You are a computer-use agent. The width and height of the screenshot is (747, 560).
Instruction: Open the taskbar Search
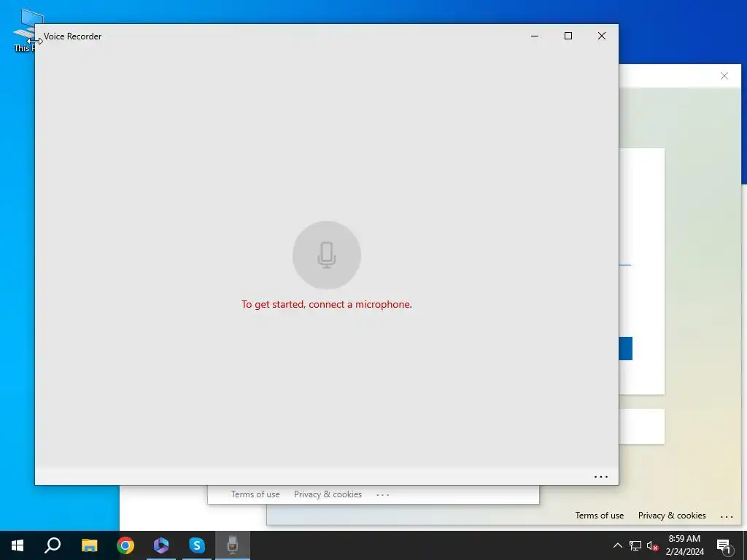[53, 545]
